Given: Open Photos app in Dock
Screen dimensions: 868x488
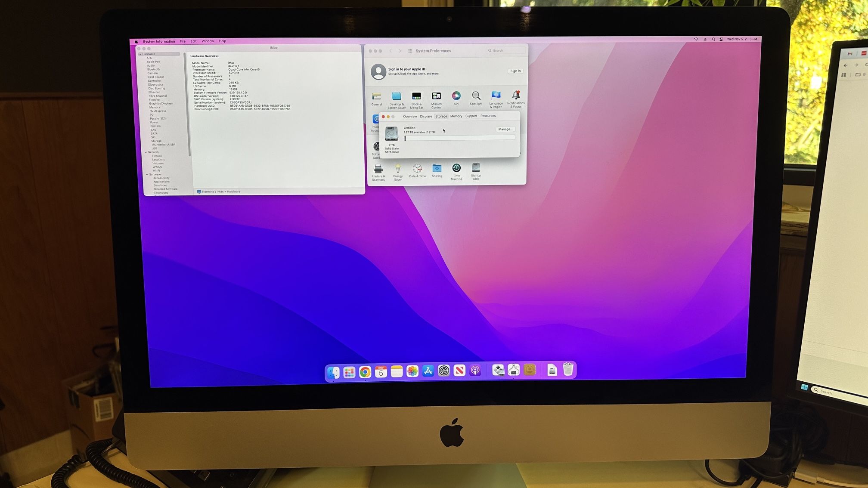Looking at the screenshot, I should pos(412,371).
